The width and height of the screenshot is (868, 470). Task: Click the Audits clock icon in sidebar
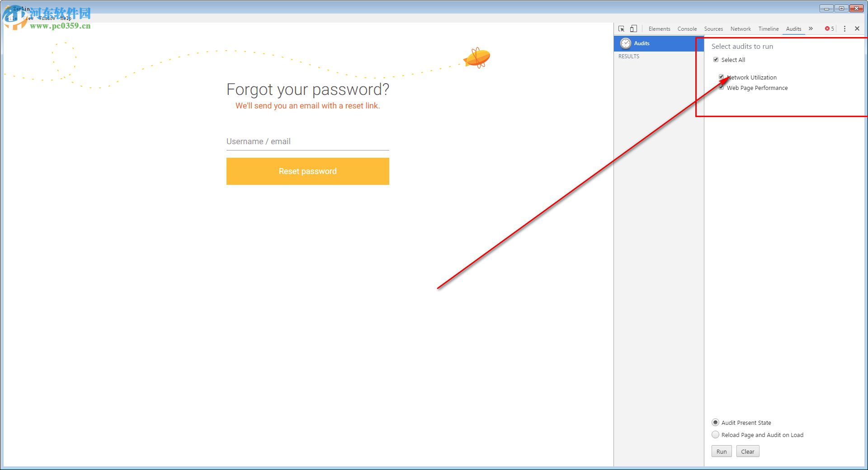coord(626,43)
